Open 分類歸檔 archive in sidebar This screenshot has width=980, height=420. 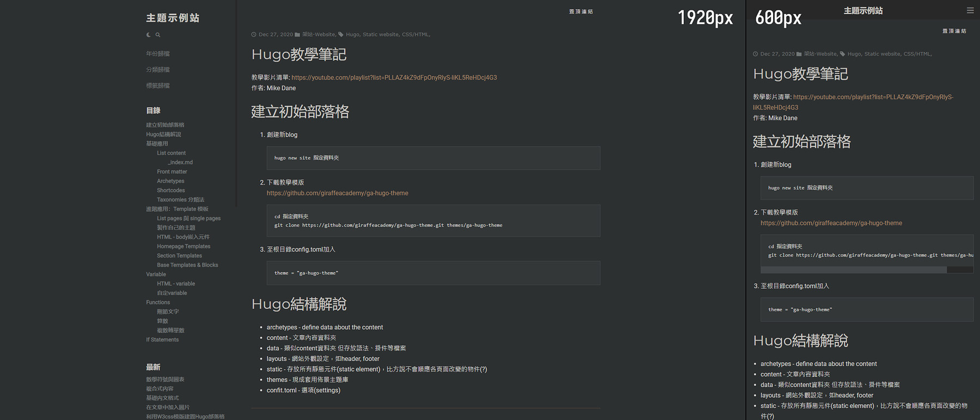pyautogui.click(x=158, y=70)
